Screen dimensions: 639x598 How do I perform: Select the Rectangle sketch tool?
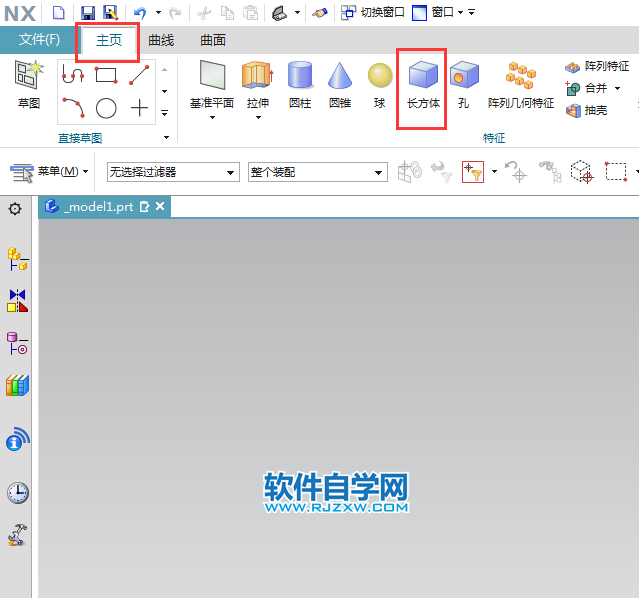point(106,75)
